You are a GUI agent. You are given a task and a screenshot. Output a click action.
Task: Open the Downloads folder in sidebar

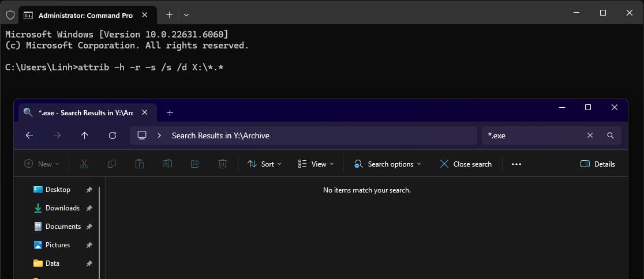(x=62, y=208)
